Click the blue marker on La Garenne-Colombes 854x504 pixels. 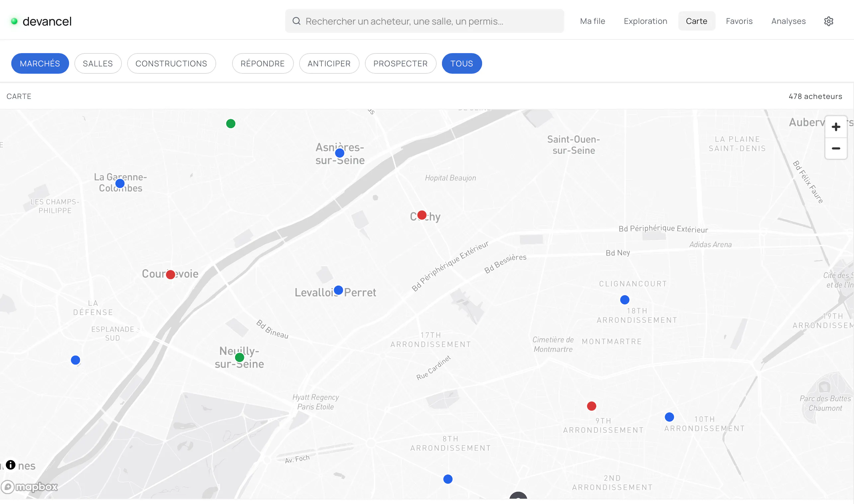[x=120, y=184]
